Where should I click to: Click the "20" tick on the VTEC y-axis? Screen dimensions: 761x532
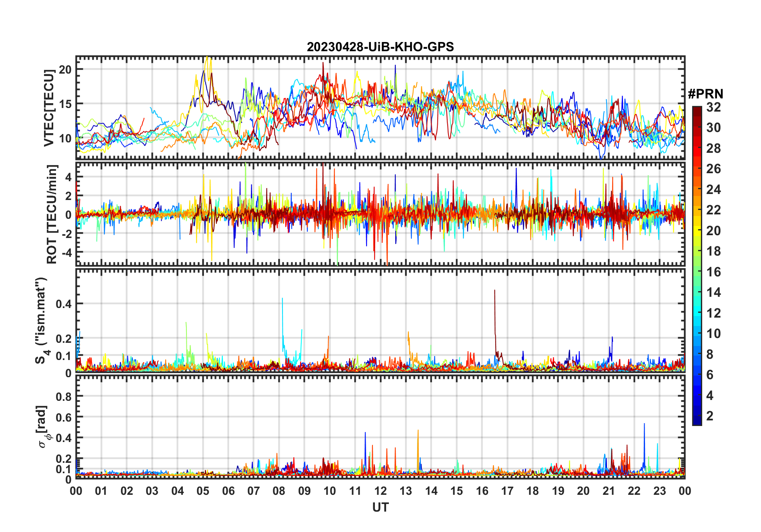[65, 69]
